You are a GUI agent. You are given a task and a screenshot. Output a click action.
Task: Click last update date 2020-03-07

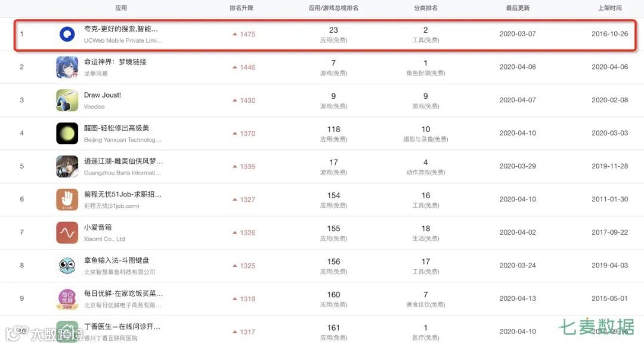pos(518,34)
